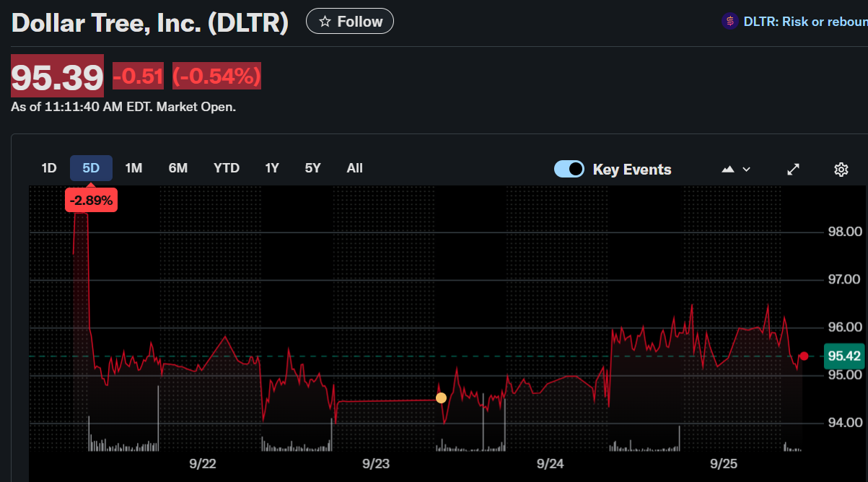Switch chart to 6M range
Viewport: 868px width, 482px height.
coord(178,168)
